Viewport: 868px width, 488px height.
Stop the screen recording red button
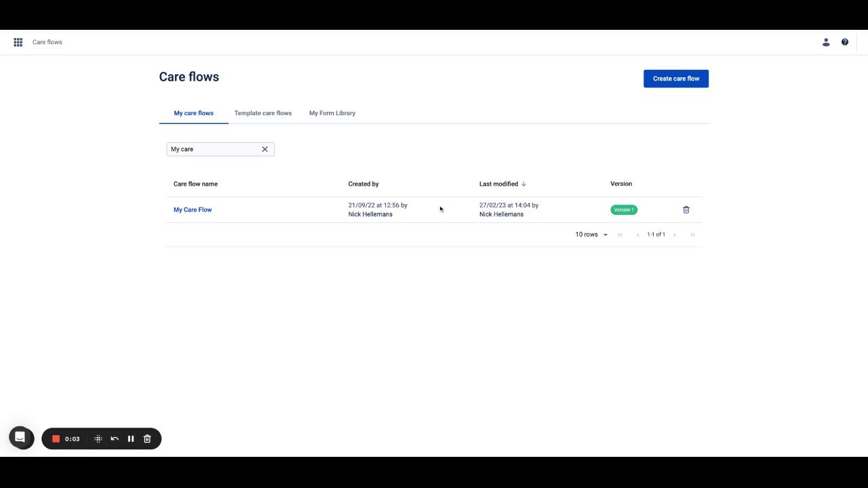click(x=56, y=439)
